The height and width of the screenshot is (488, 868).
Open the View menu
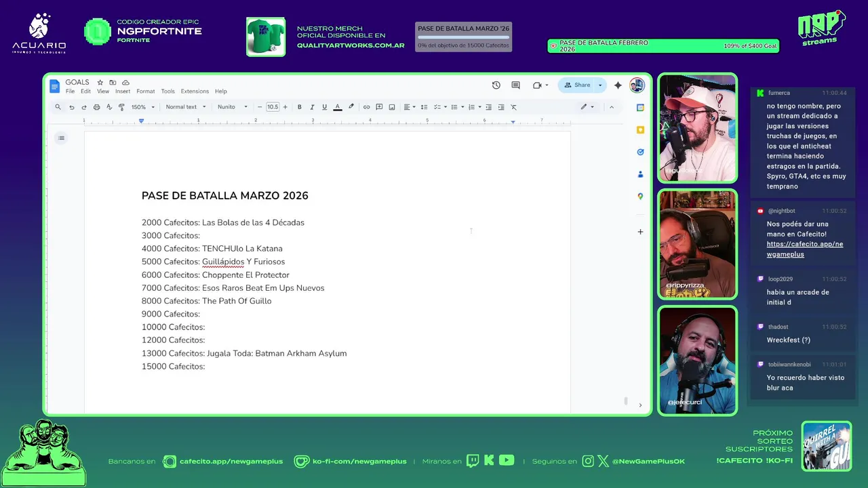pos(103,91)
